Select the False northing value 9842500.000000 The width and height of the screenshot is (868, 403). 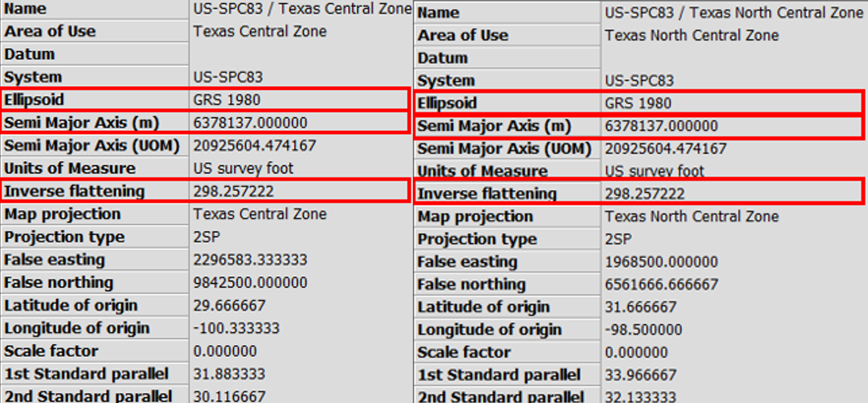tap(250, 283)
